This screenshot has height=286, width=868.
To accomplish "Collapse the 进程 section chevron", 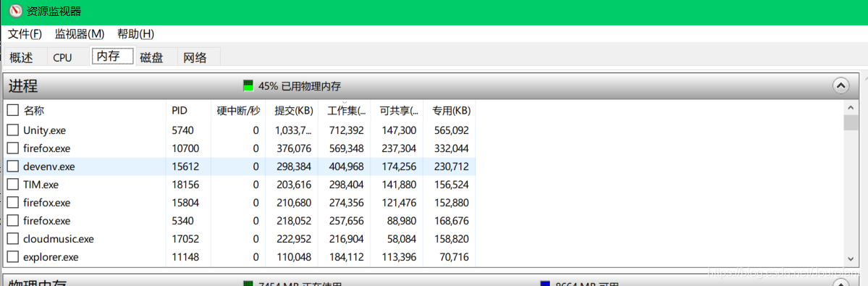I will (x=840, y=85).
